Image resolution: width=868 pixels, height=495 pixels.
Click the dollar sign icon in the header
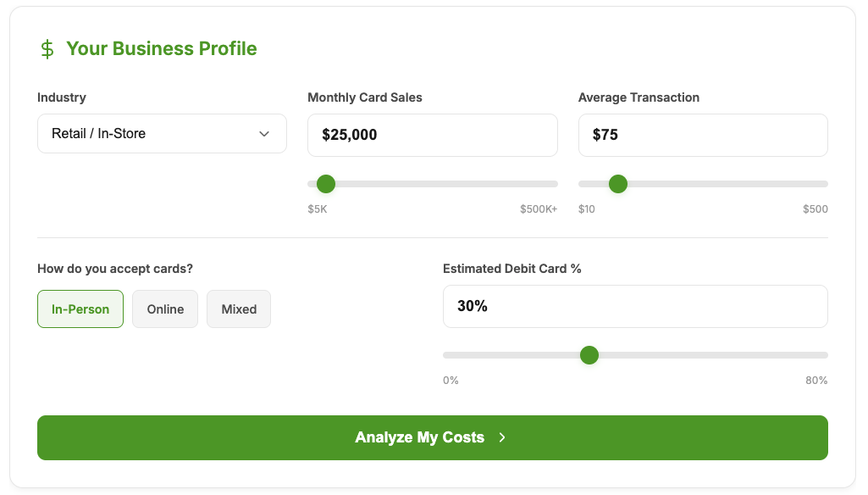(47, 49)
